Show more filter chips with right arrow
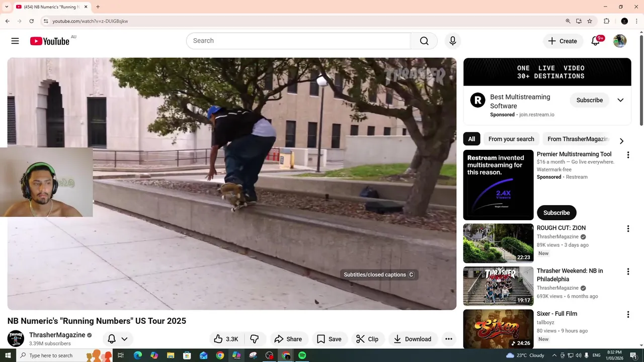The height and width of the screenshot is (362, 644). coord(621,141)
